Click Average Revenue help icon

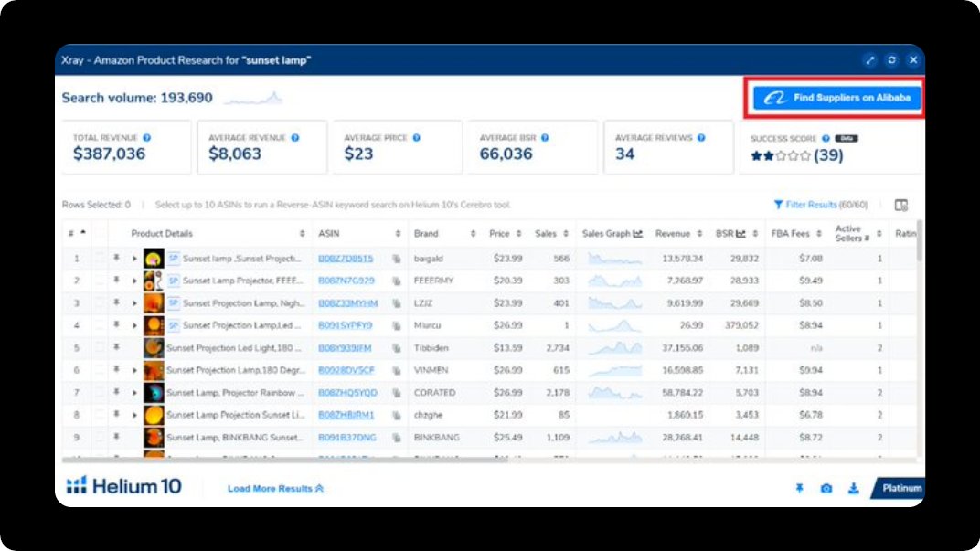click(x=295, y=137)
